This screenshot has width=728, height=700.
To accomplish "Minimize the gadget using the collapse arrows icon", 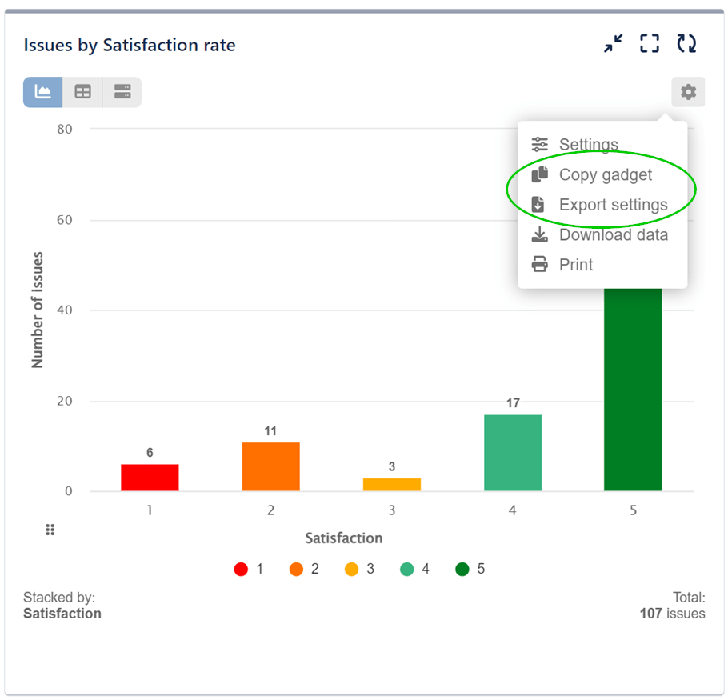I will [613, 44].
